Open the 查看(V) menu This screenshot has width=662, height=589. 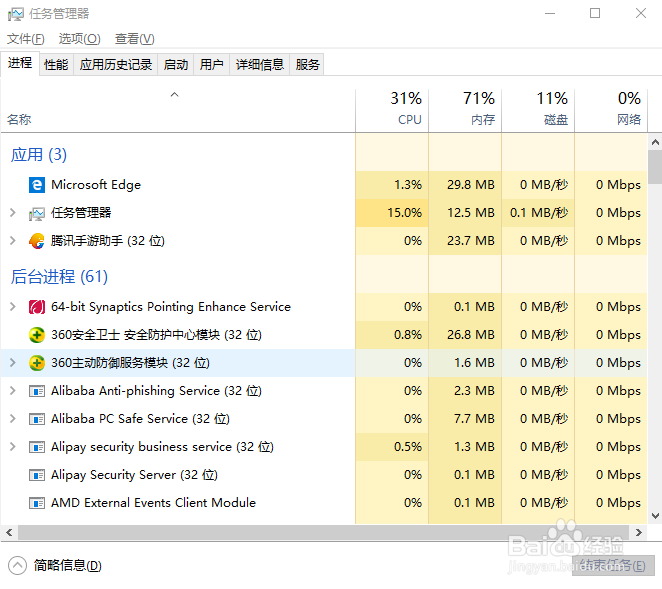[135, 39]
